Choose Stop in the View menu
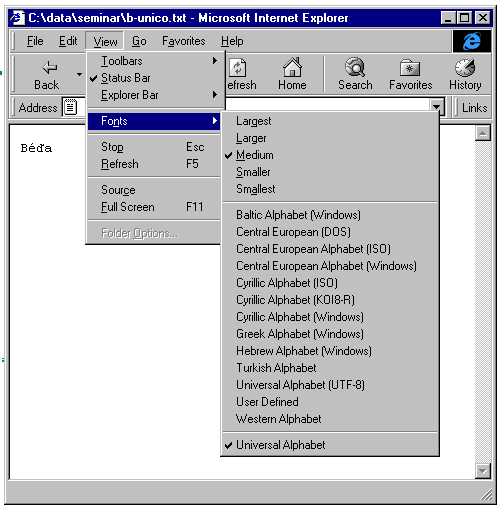The width and height of the screenshot is (503, 508). [154, 147]
